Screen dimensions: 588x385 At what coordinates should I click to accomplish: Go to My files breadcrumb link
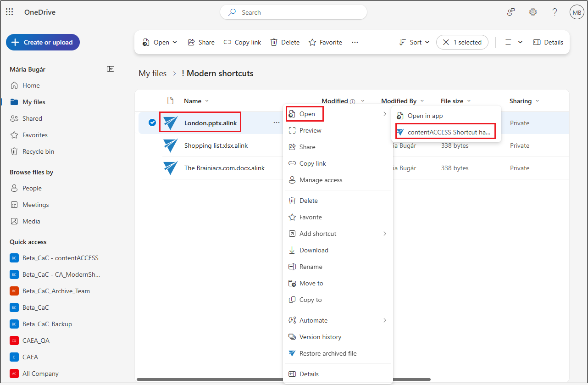pos(152,73)
